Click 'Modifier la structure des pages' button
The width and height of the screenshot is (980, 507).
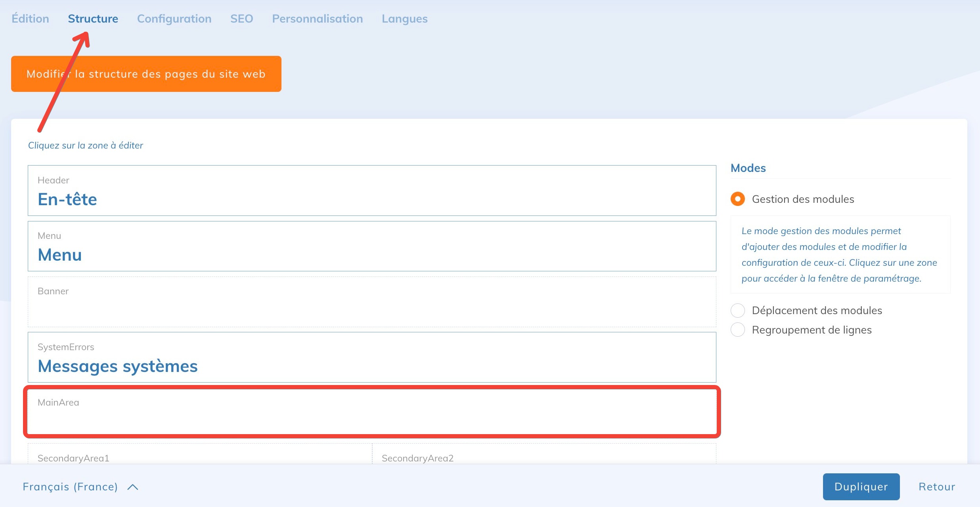pyautogui.click(x=146, y=74)
